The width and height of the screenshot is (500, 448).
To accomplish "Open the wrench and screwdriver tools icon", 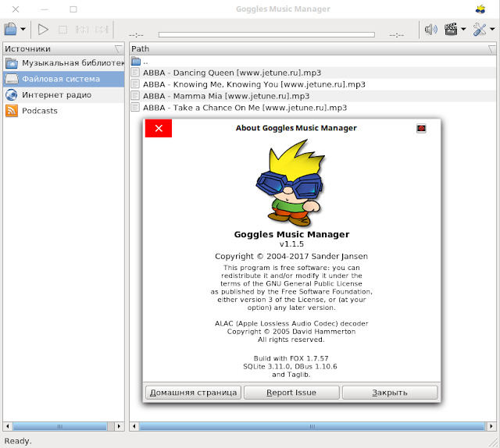I will pyautogui.click(x=480, y=30).
